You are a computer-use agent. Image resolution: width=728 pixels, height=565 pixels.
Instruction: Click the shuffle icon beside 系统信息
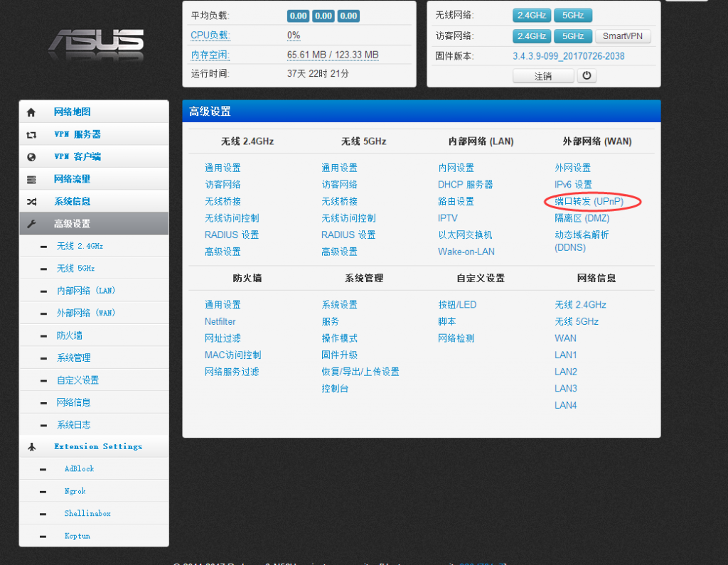tap(31, 202)
